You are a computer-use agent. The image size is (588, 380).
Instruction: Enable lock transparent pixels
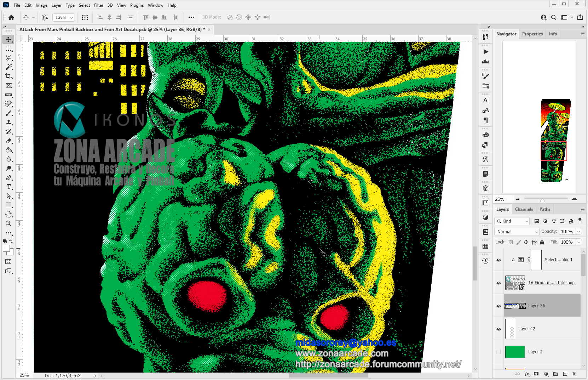[511, 242]
